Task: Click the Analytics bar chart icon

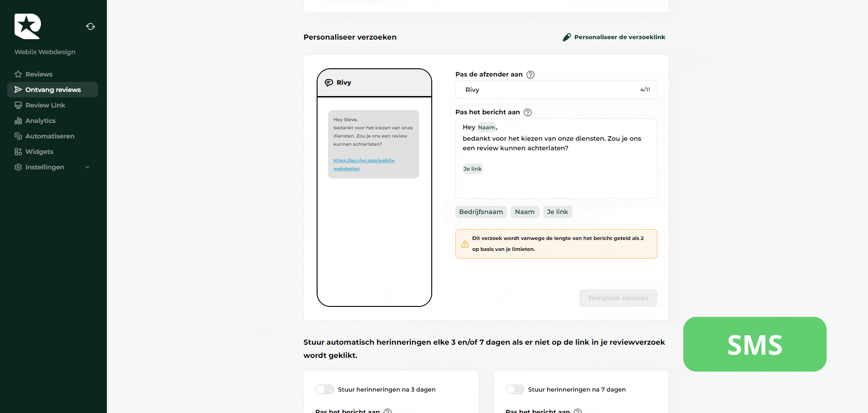Action: pos(18,121)
